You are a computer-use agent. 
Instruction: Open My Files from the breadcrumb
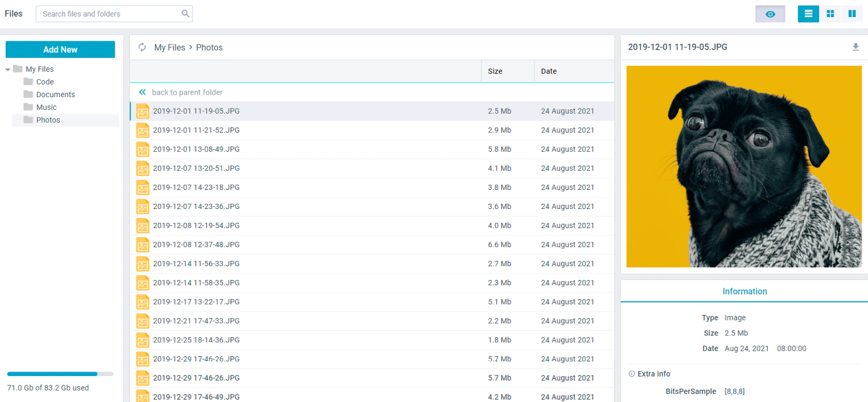pos(168,47)
